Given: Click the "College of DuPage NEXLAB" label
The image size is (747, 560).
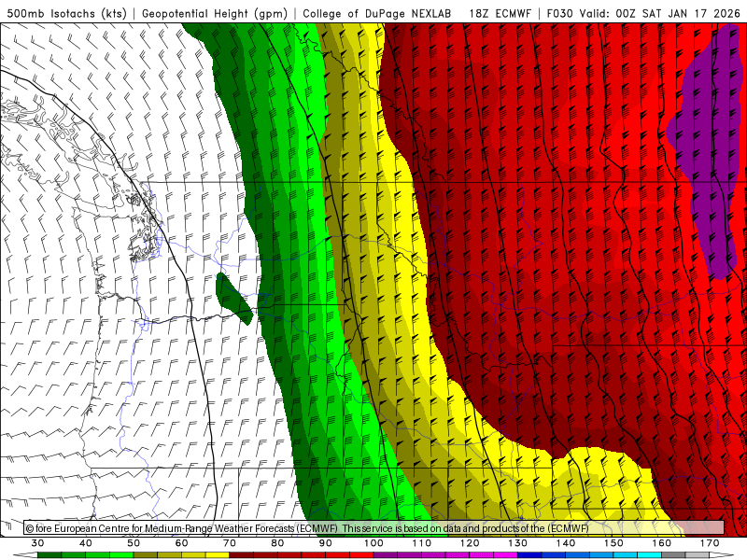Looking at the screenshot, I should [377, 13].
